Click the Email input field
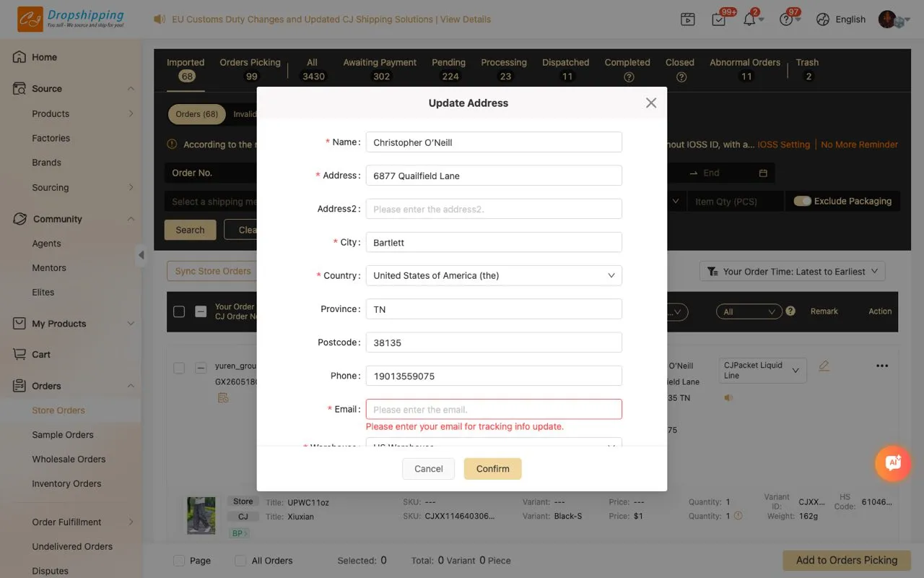Viewport: 924px width, 578px height. point(494,409)
